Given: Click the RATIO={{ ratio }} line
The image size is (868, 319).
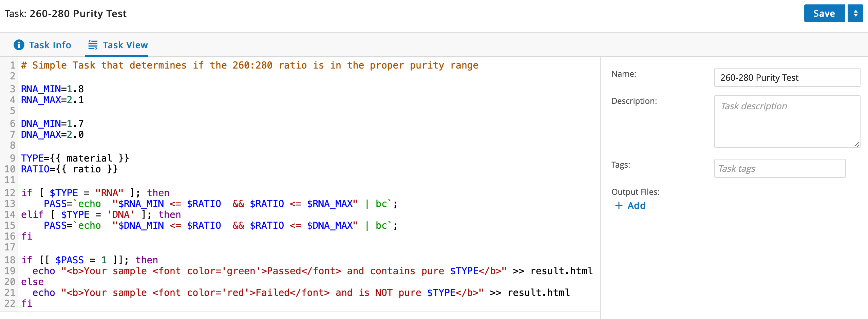Looking at the screenshot, I should pyautogui.click(x=69, y=169).
